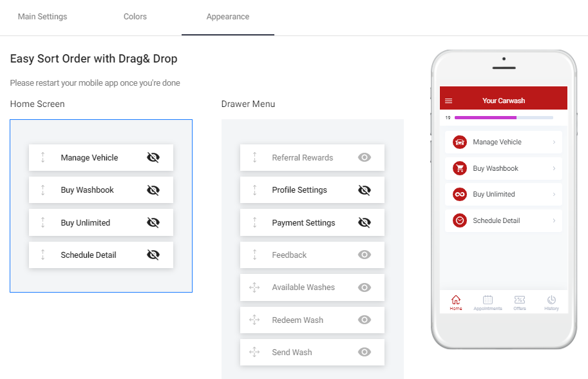
Task: Show the Profile Settings drawer item via eye toggle
Action: pyautogui.click(x=365, y=189)
